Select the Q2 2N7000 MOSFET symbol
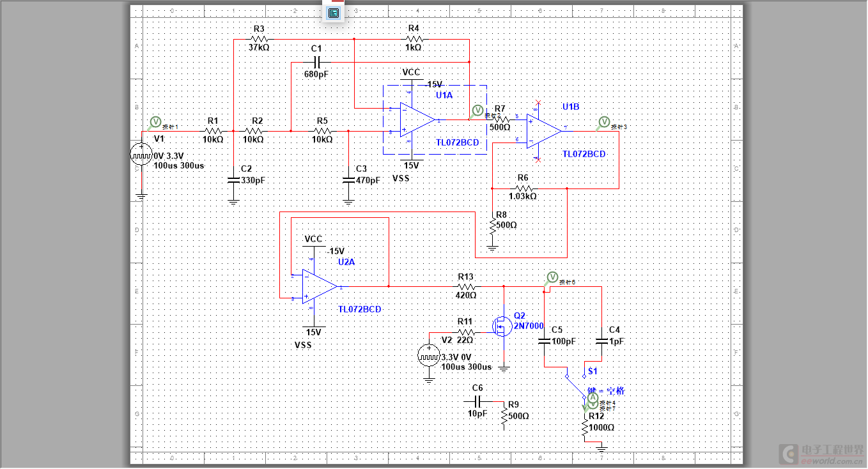 click(501, 327)
